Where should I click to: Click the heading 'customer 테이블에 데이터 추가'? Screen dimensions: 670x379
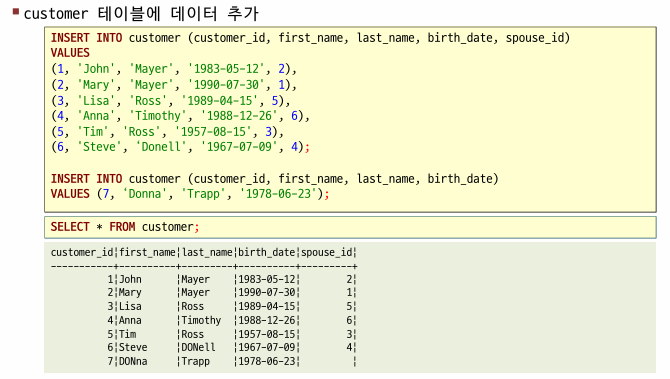[141, 14]
